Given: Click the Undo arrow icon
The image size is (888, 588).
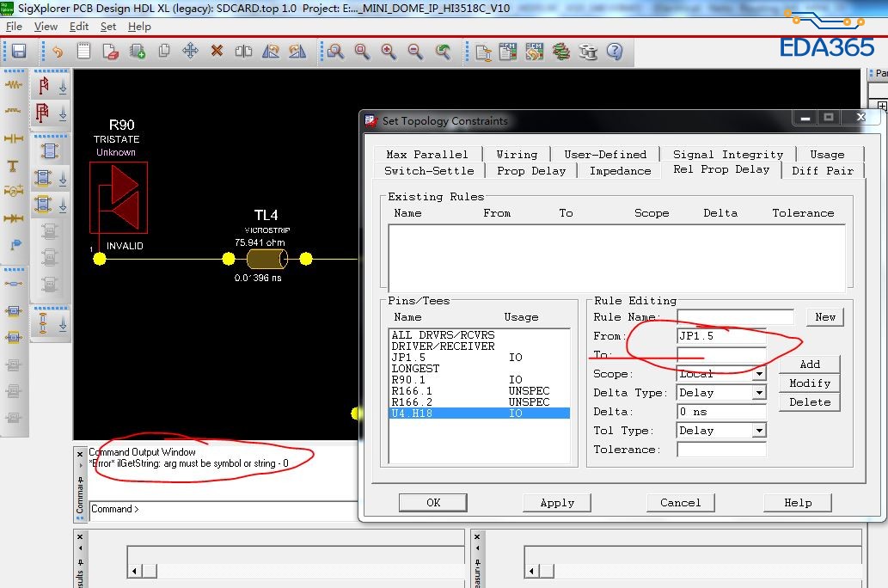Looking at the screenshot, I should click(x=57, y=52).
